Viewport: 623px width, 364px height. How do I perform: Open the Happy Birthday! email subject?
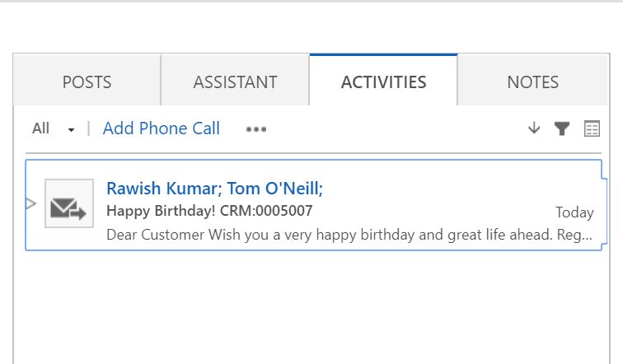point(161,211)
